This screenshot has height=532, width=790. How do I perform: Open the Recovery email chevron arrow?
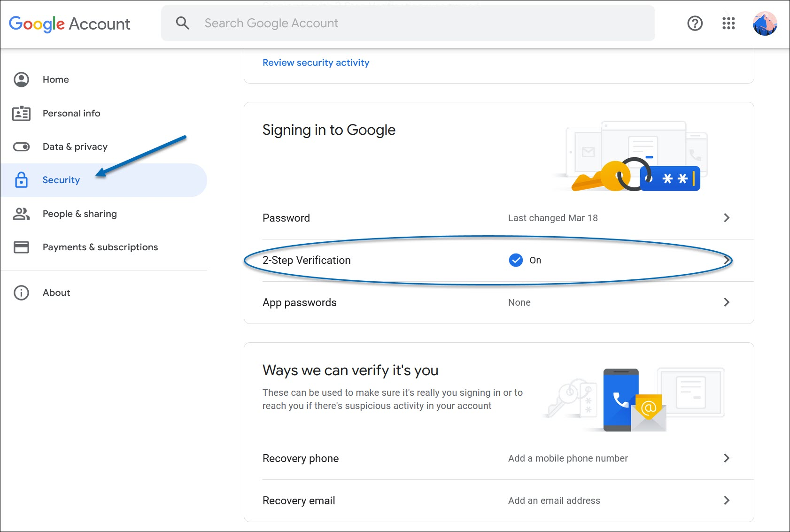click(727, 501)
